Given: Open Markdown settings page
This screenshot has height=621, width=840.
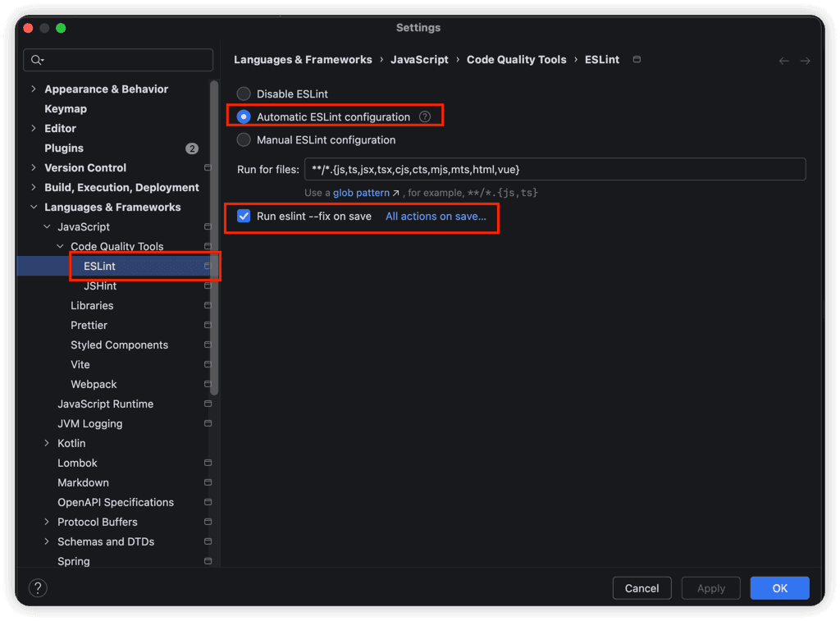Looking at the screenshot, I should tap(83, 482).
